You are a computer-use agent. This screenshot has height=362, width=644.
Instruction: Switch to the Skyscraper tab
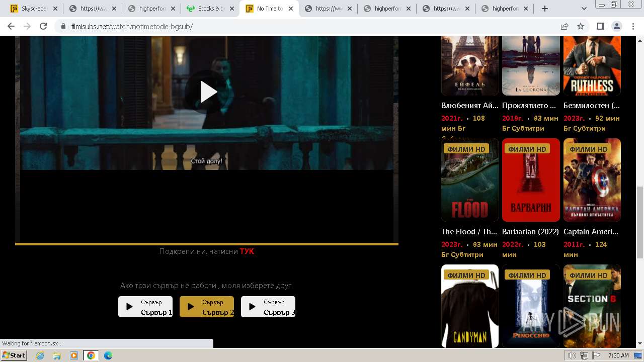tap(34, 9)
